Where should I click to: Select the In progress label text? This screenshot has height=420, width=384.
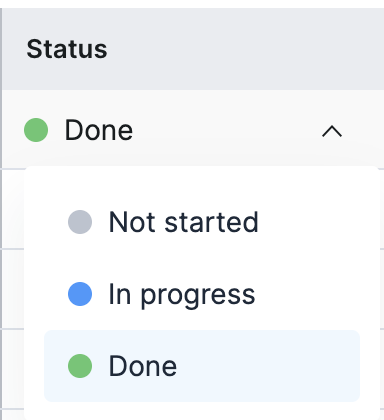[x=182, y=295]
